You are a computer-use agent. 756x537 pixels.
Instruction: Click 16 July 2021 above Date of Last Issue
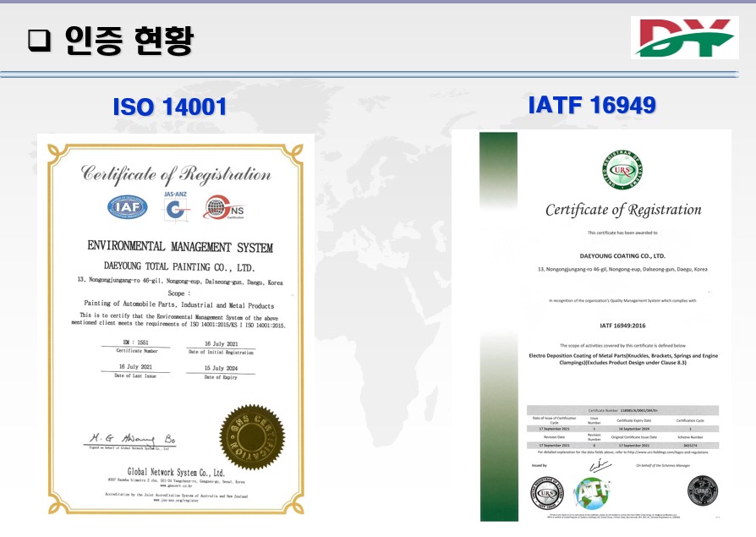(x=135, y=367)
